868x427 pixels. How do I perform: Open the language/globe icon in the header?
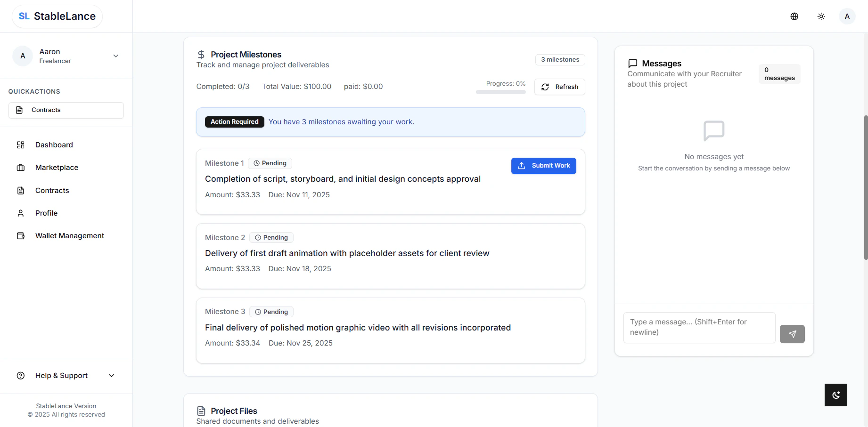(x=794, y=16)
